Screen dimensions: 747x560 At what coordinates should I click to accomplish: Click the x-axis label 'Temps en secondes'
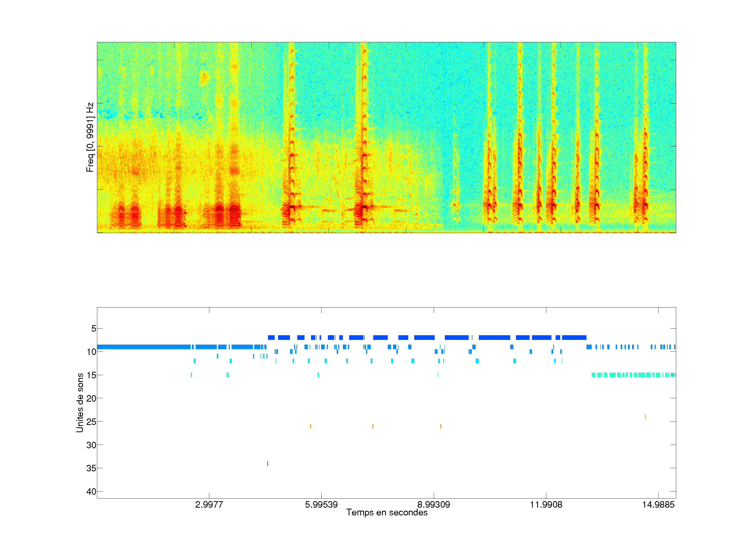point(387,512)
